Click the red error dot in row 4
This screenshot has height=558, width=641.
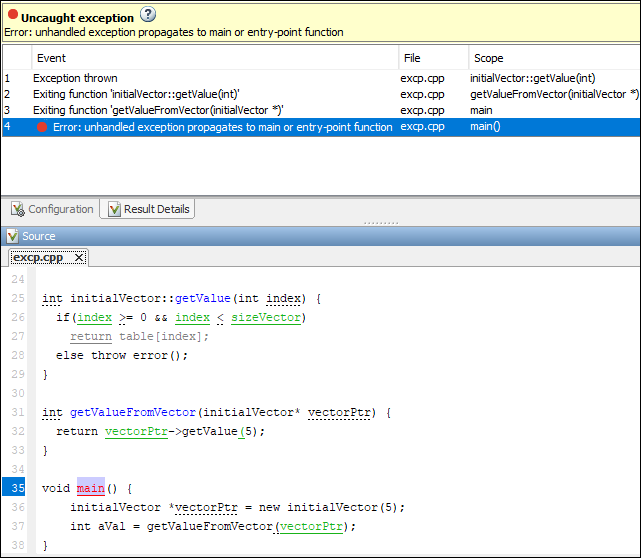pos(42,127)
